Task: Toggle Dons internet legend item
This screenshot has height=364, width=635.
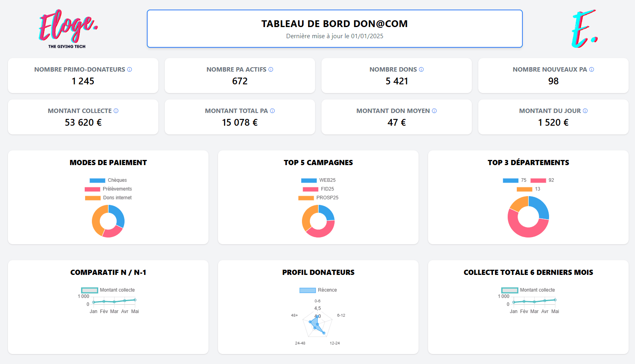Action: 108,198
